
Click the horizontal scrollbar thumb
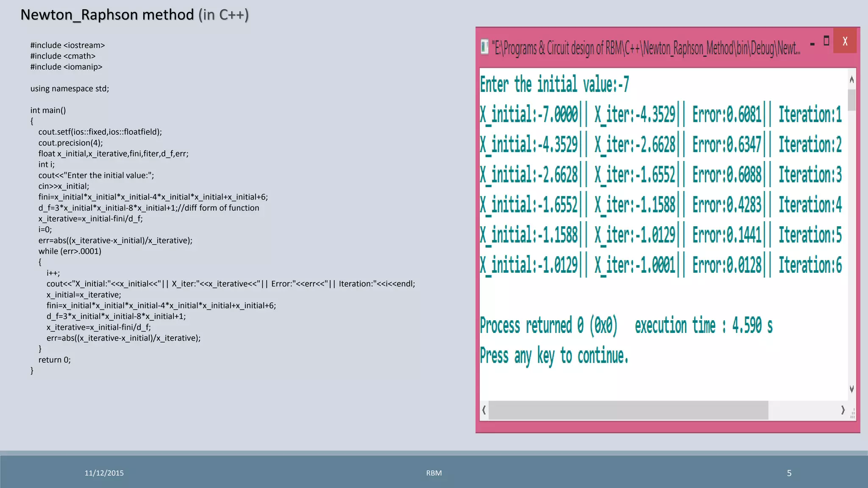click(628, 410)
